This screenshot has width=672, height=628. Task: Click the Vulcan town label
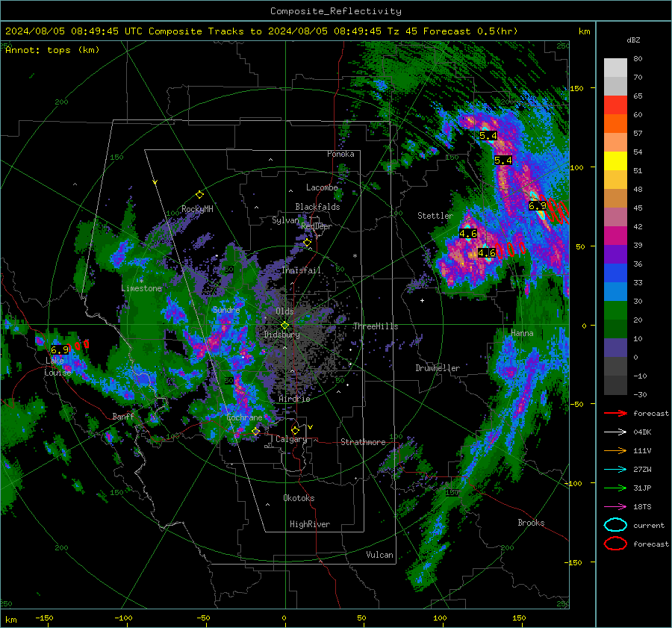point(380,555)
